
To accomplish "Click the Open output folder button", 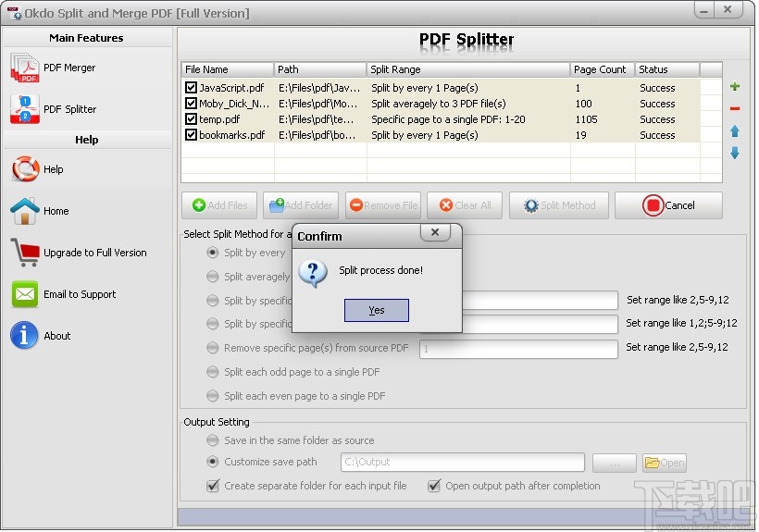I will [665, 463].
